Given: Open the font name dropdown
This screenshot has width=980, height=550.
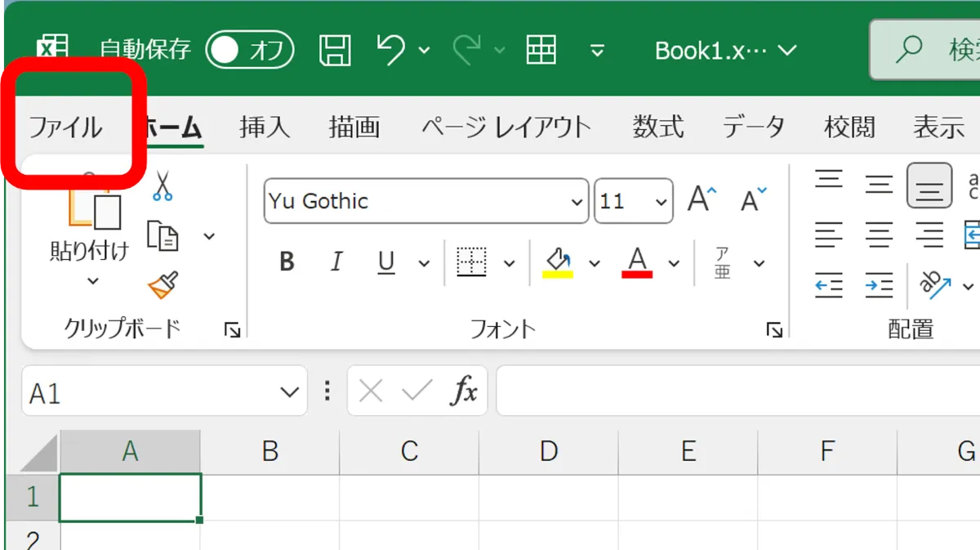Looking at the screenshot, I should tap(577, 202).
